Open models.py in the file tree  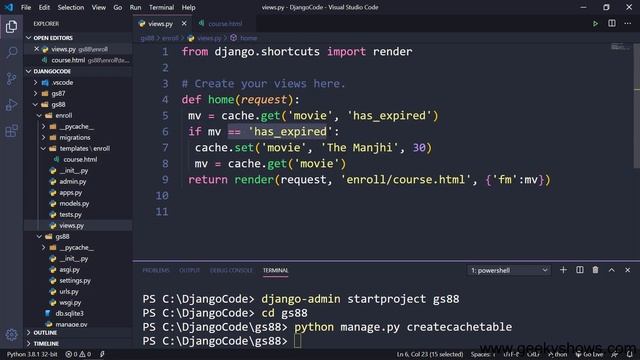tap(74, 204)
